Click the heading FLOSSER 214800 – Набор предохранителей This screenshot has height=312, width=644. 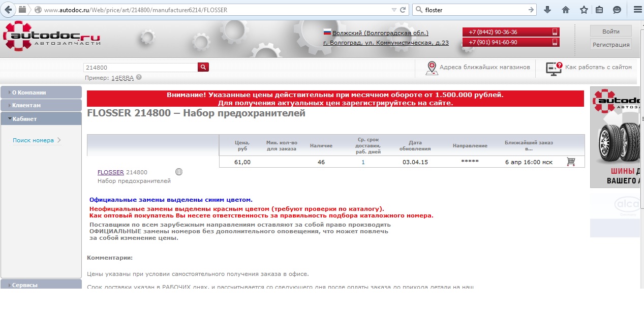196,113
